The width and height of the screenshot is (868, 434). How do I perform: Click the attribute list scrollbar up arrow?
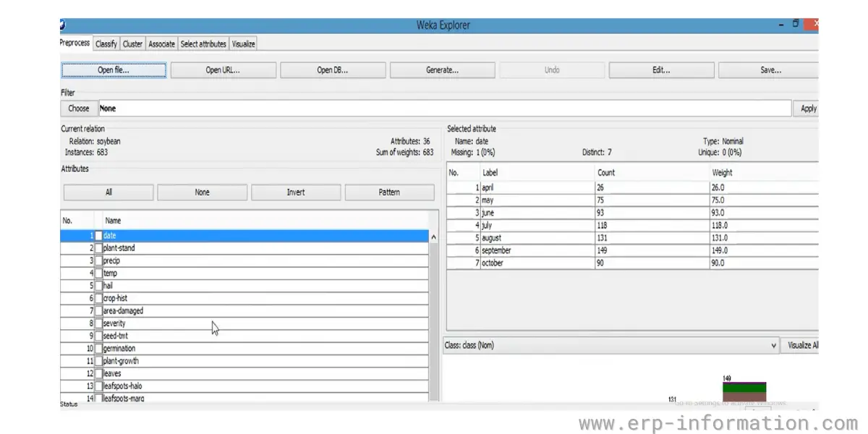click(434, 237)
